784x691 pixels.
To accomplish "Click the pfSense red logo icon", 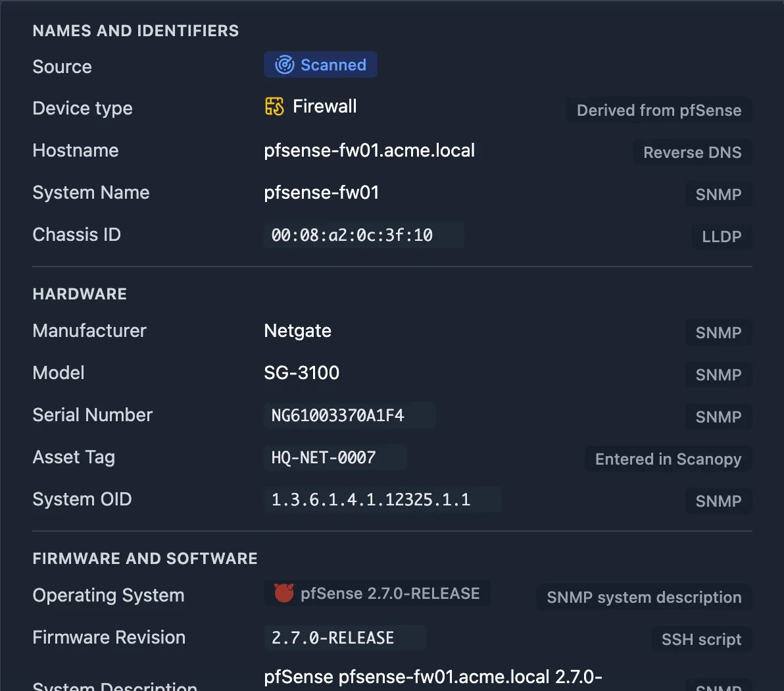I will [x=284, y=593].
